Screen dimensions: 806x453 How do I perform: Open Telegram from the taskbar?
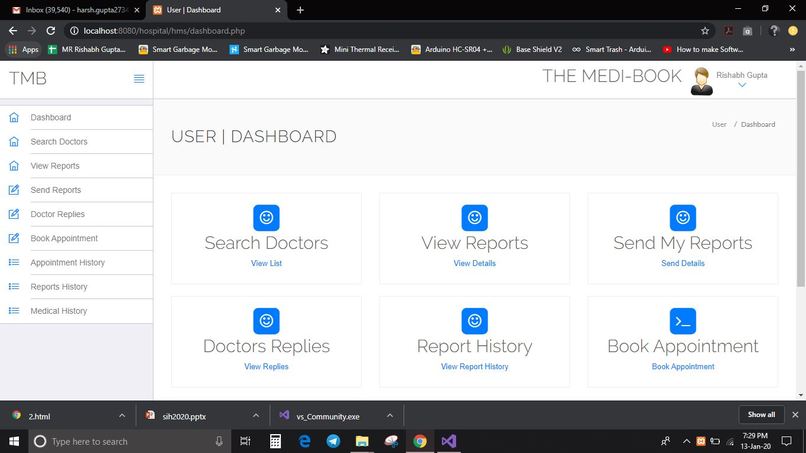(333, 441)
